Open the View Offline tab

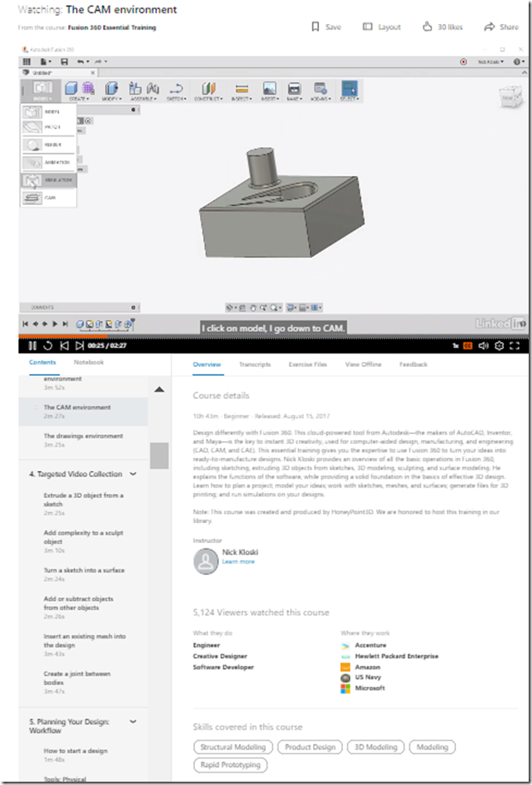(x=363, y=364)
